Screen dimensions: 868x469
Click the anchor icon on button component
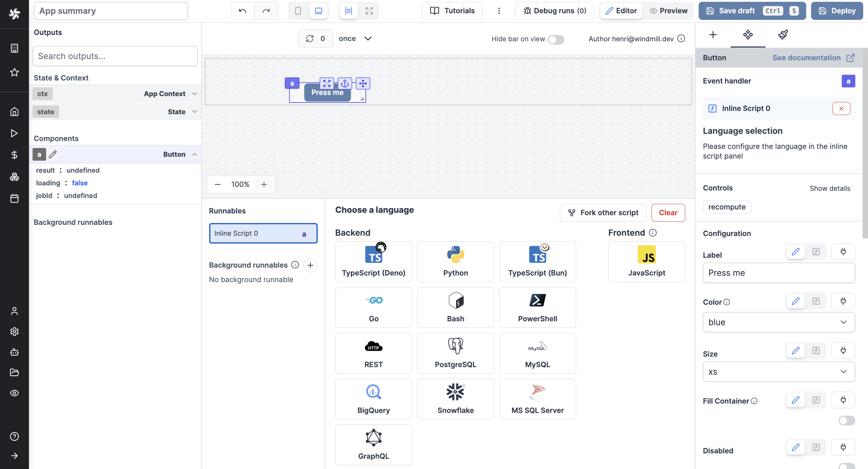[345, 83]
